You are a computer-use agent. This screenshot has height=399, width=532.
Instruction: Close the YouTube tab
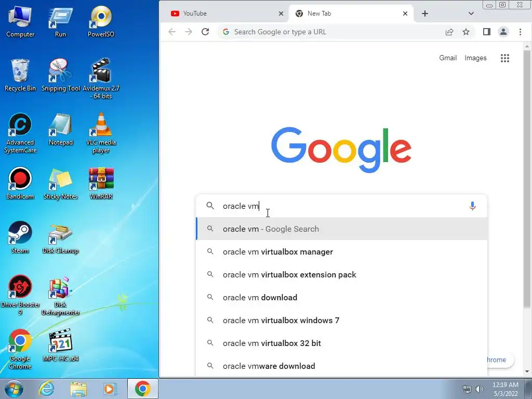point(281,14)
